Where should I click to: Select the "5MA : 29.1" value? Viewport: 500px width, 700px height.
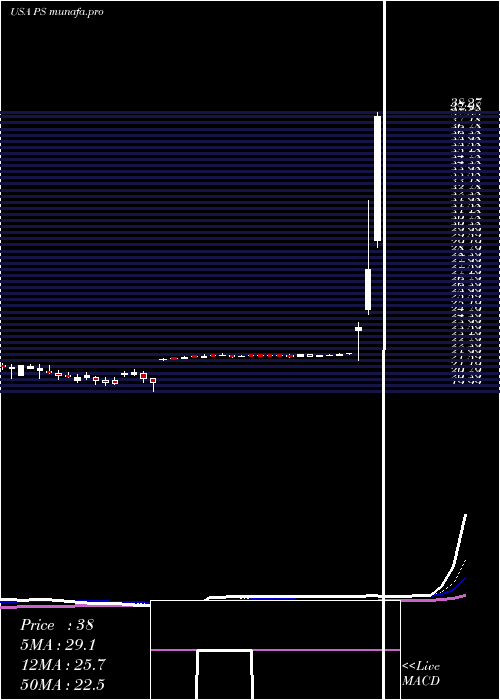pos(58,645)
